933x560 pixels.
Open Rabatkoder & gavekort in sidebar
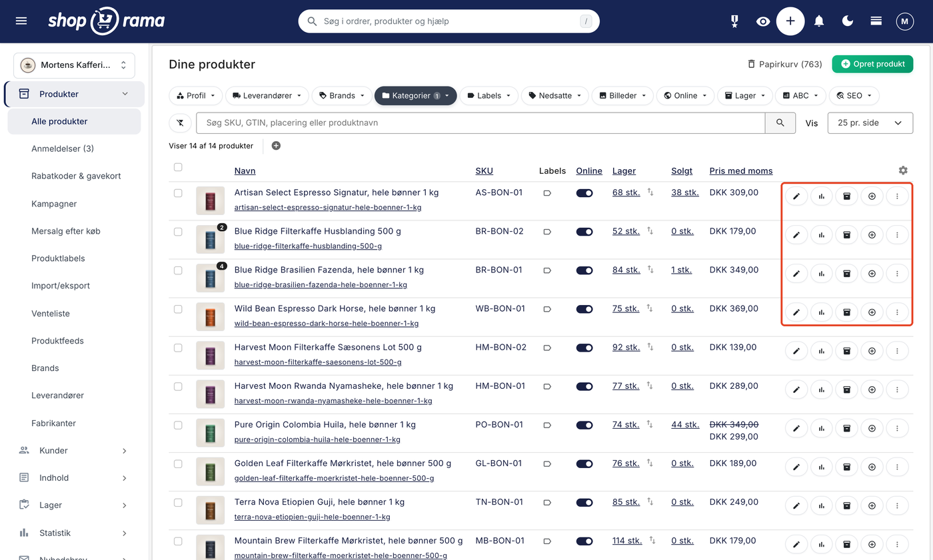pyautogui.click(x=76, y=176)
